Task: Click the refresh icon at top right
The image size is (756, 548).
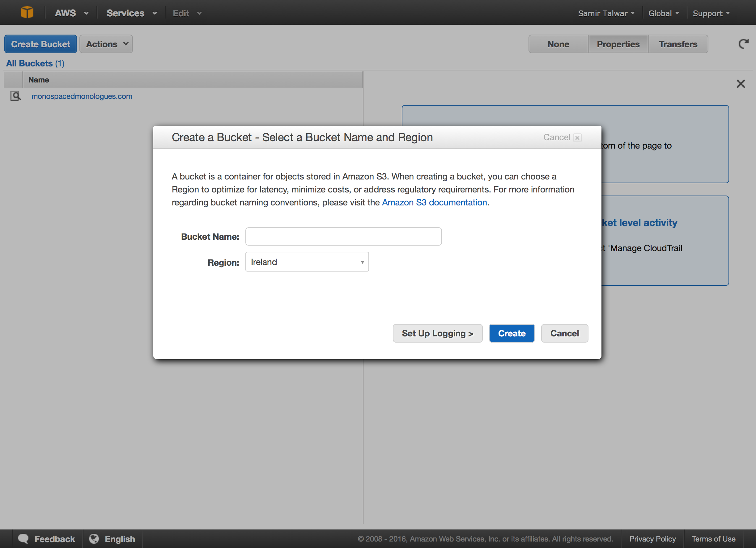Action: tap(743, 44)
